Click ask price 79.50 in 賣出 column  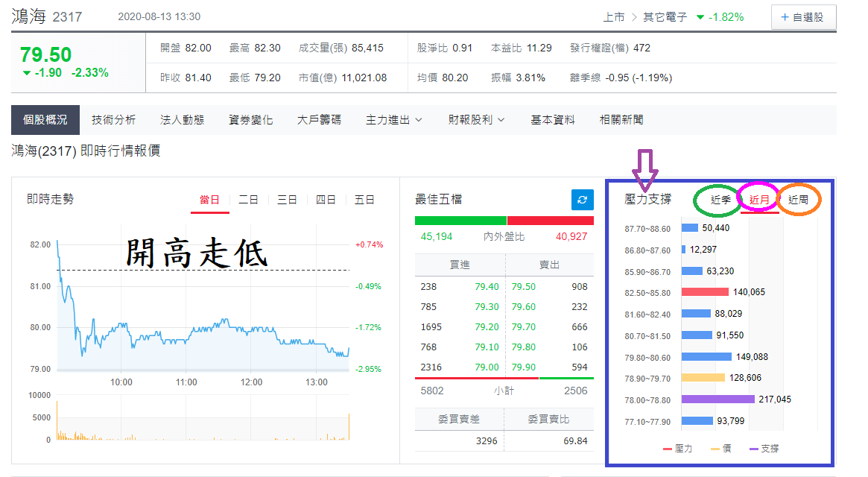pos(524,287)
